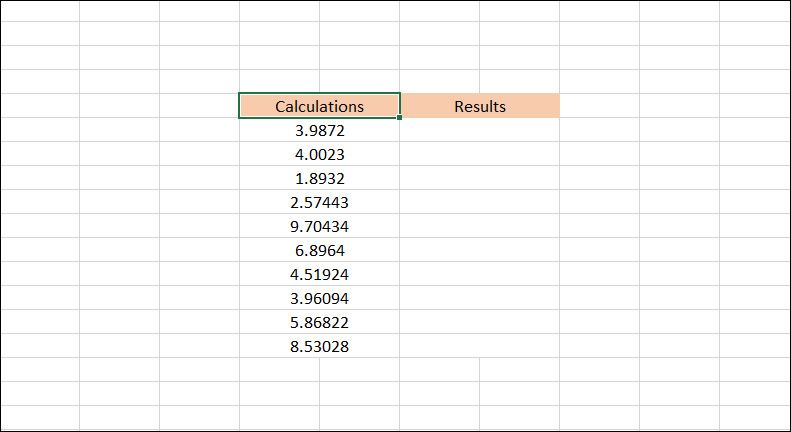The image size is (791, 432).
Task: Select the cell with value 3.96094
Action: pyautogui.click(x=319, y=298)
